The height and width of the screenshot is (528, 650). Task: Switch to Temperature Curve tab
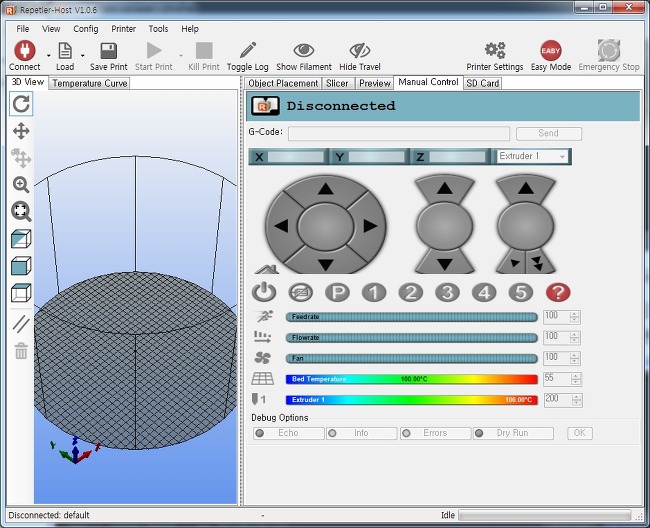click(x=90, y=83)
